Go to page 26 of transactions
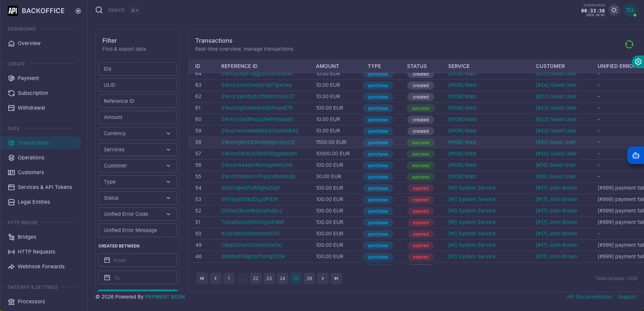Image resolution: width=644 pixels, height=311 pixels. [310, 278]
